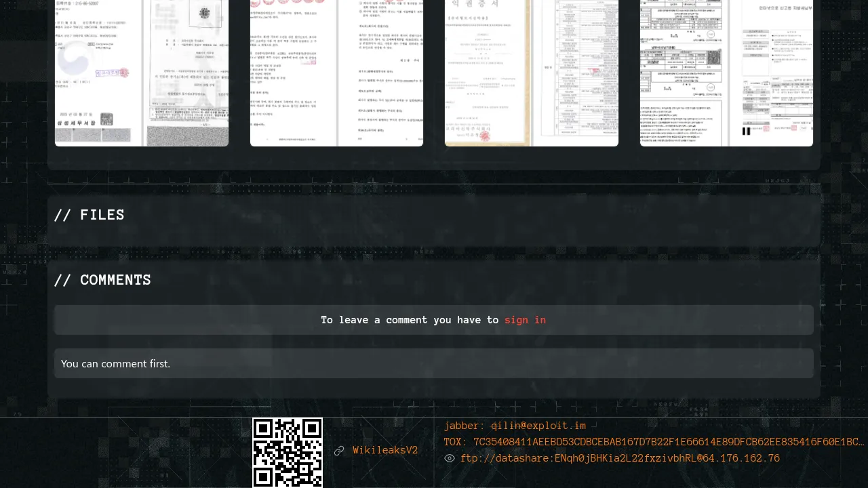Screen dimensions: 868x488
Task: Click the red sign in link
Action: pos(525,320)
